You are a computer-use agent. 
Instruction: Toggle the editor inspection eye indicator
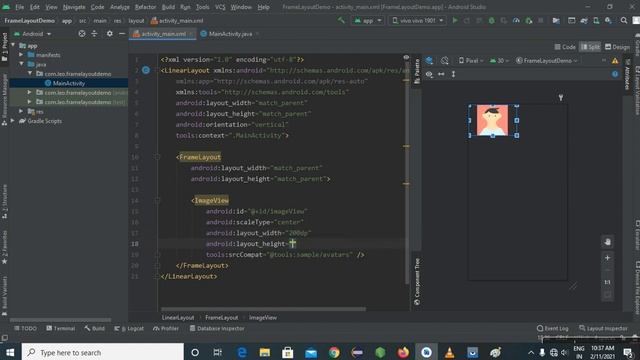[406, 58]
